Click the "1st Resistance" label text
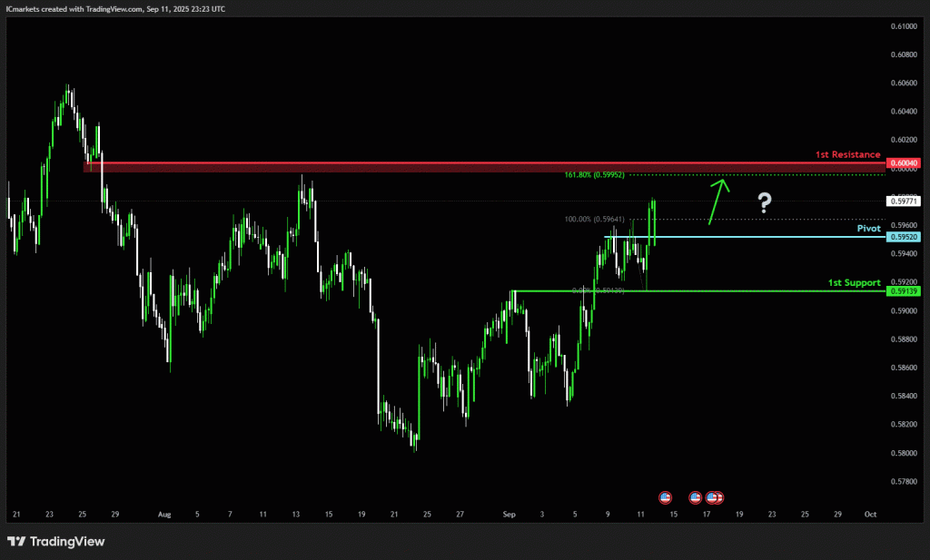Viewport: 930px width, 560px height. coord(847,154)
